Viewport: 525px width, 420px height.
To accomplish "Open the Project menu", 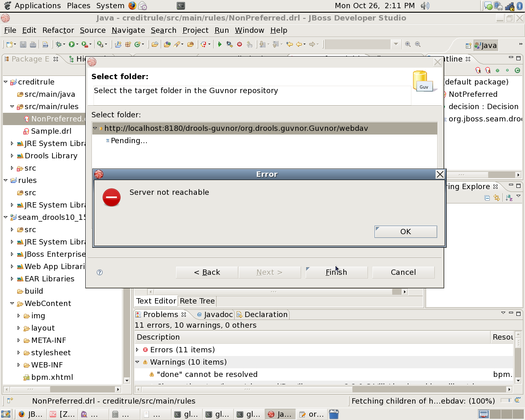I will (x=196, y=30).
